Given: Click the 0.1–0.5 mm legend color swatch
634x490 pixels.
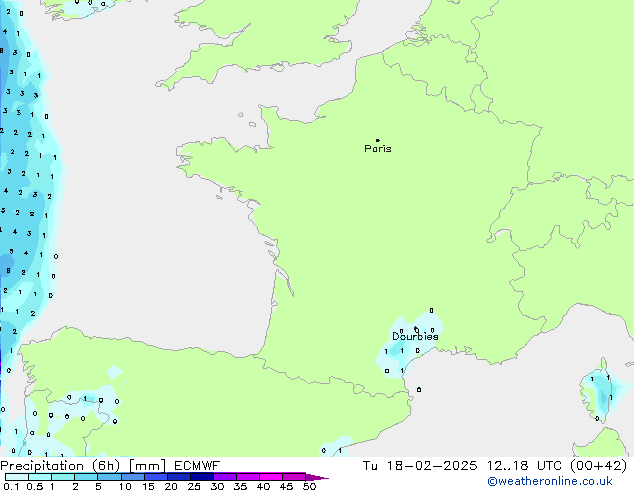Looking at the screenshot, I should [x=17, y=477].
